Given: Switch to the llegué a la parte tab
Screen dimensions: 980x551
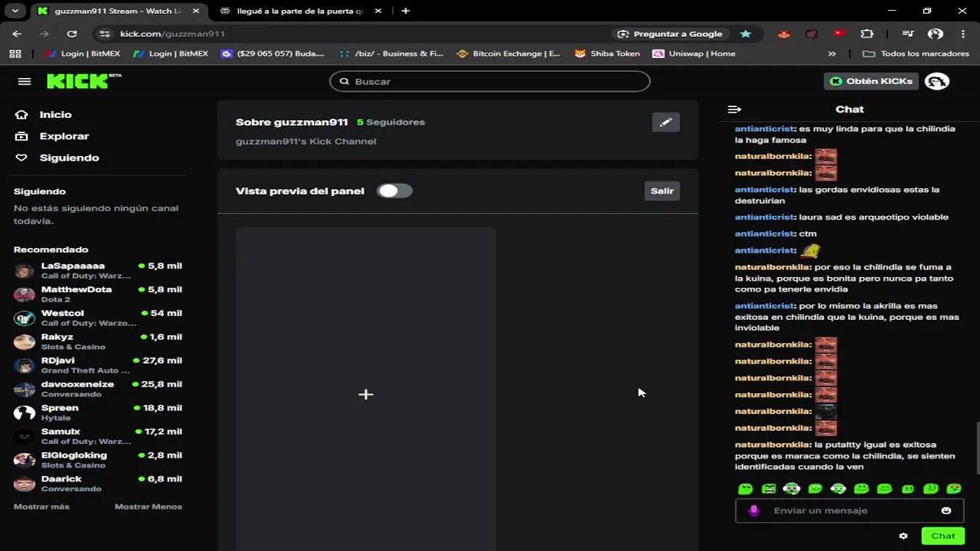Looking at the screenshot, I should [299, 11].
